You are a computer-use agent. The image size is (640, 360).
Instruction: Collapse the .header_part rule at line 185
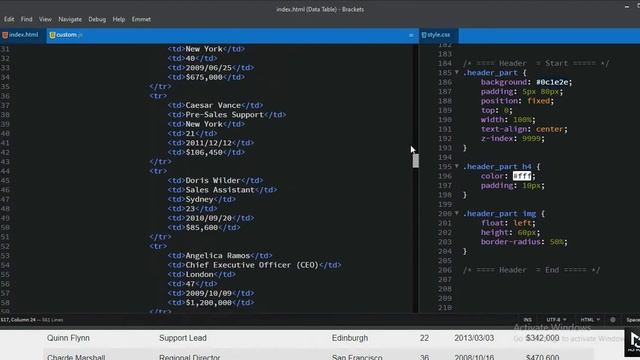click(457, 73)
